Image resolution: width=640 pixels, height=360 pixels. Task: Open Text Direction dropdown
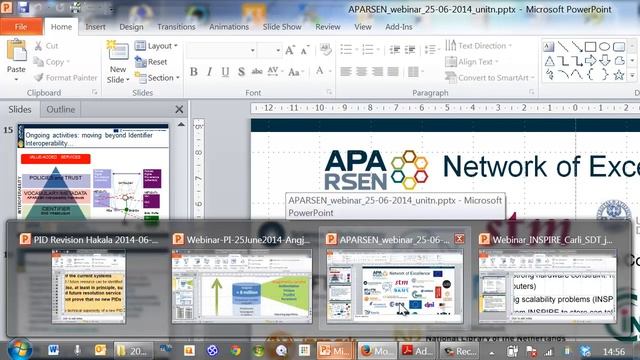[479, 46]
